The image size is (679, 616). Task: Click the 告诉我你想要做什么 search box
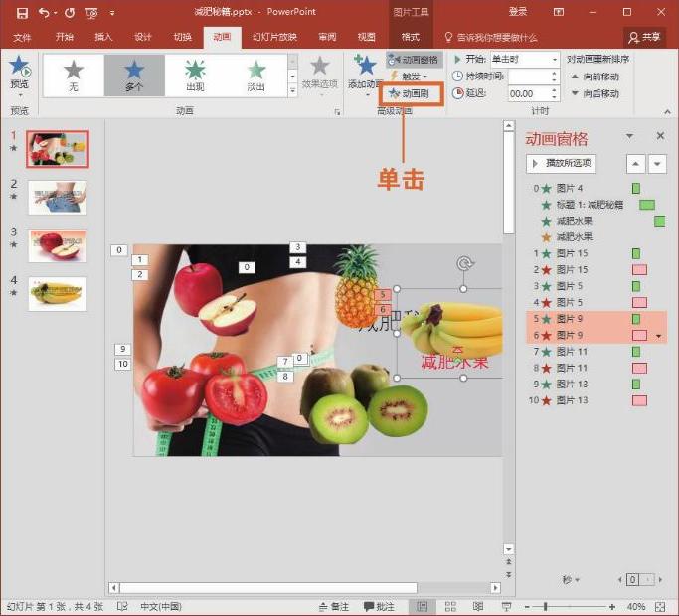491,37
